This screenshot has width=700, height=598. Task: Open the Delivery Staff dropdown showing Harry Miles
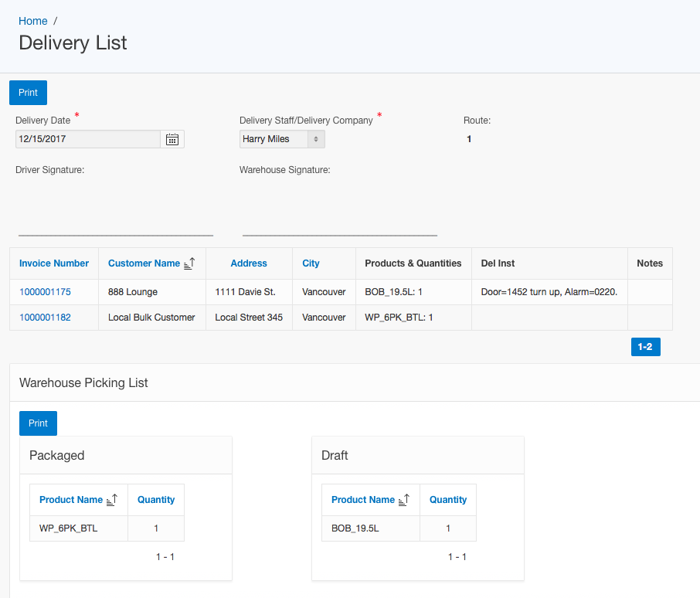pyautogui.click(x=282, y=139)
